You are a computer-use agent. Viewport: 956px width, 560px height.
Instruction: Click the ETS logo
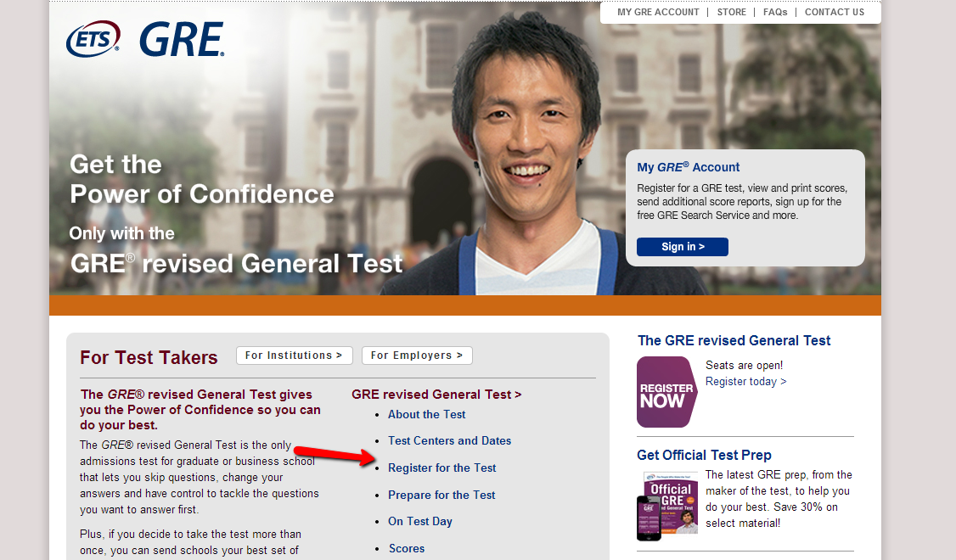pos(93,39)
